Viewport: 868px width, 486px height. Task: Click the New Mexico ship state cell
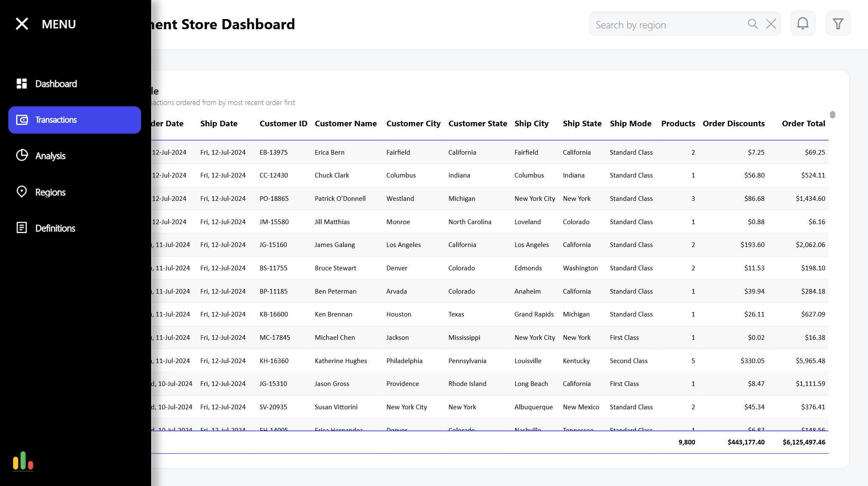(581, 407)
